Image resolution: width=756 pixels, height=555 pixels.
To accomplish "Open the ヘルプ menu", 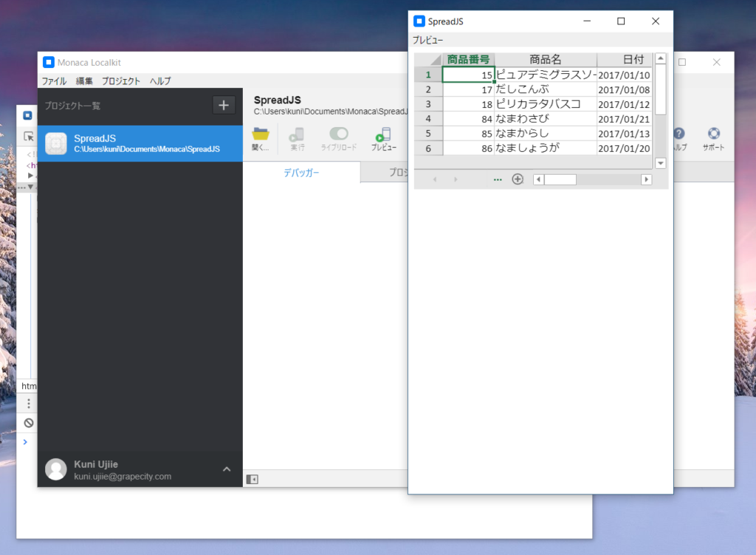I will coord(160,81).
